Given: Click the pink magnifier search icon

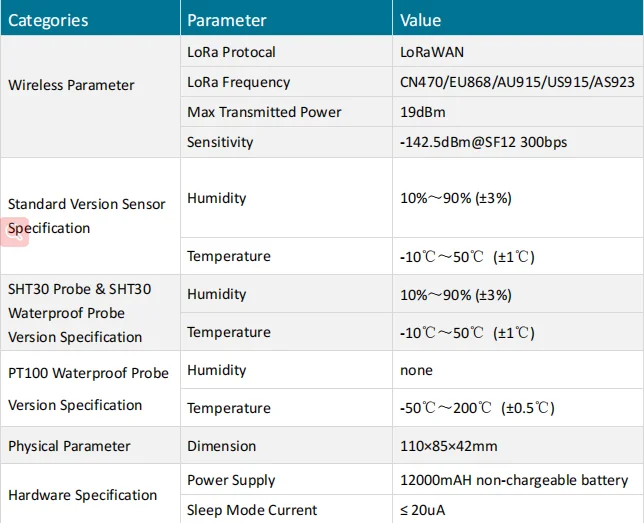Looking at the screenshot, I should pos(14,231).
